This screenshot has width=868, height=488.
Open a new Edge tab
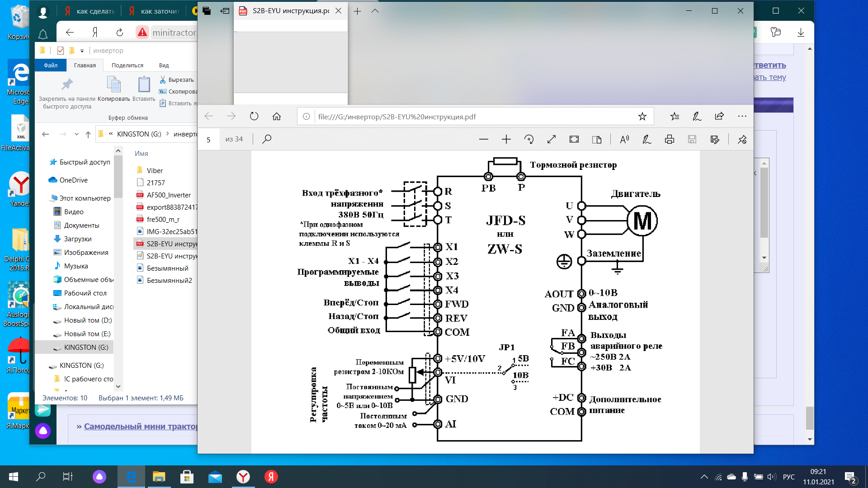(357, 11)
